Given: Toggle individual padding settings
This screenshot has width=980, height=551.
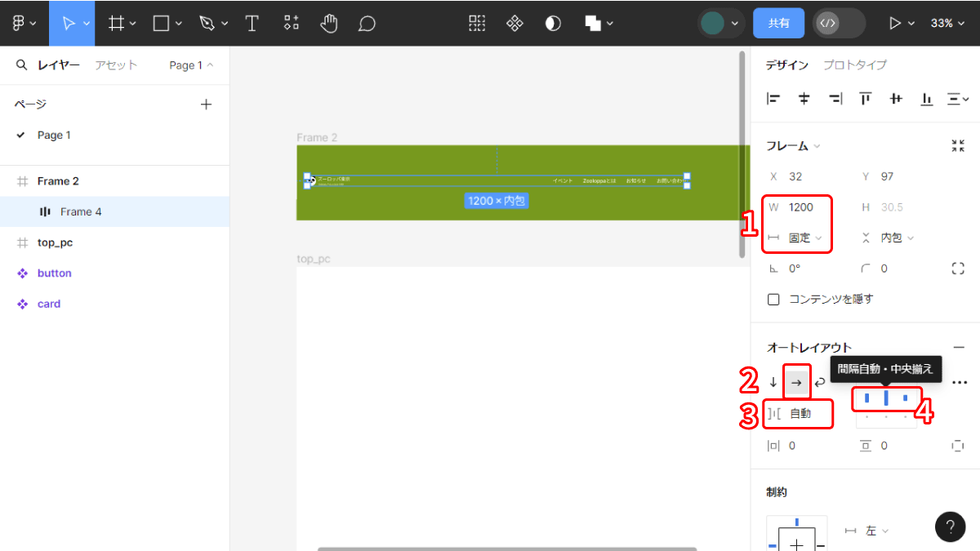Looking at the screenshot, I should tap(957, 446).
